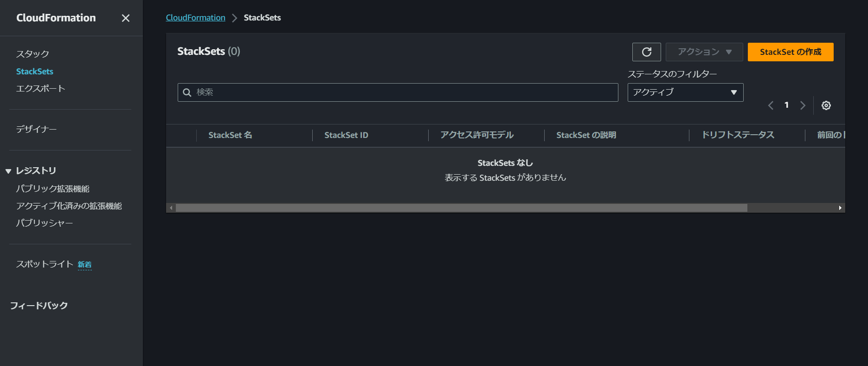
Task: Open パブリック拡張機能 in the sidebar
Action: 53,189
